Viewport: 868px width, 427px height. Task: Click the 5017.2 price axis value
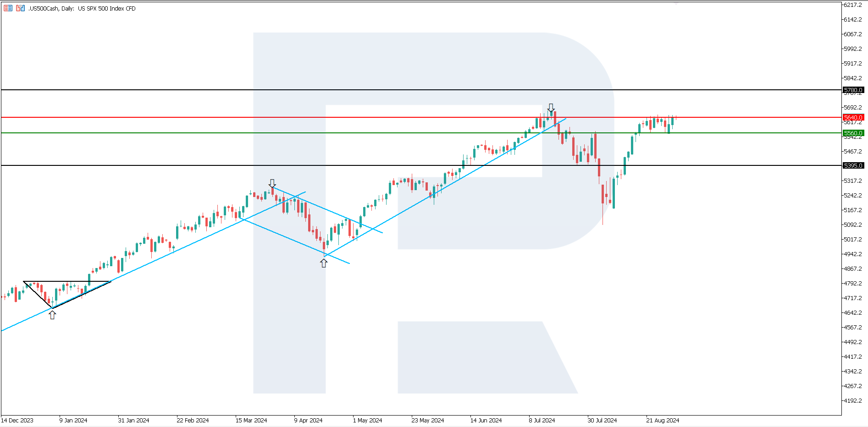[853, 240]
